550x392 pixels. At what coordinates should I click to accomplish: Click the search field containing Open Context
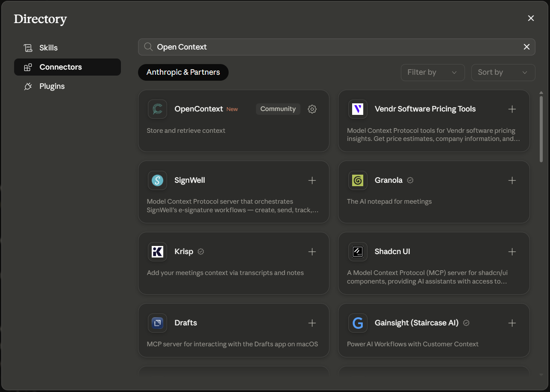337,47
